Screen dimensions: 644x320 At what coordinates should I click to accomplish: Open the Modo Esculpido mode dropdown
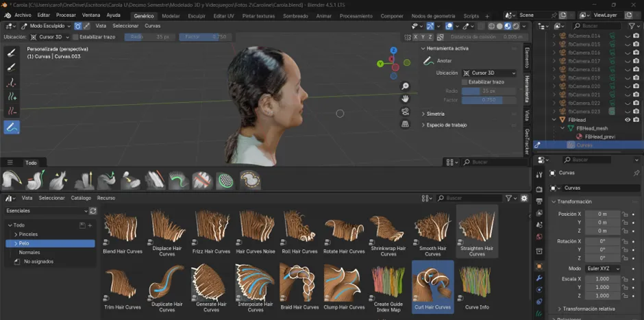pyautogui.click(x=47, y=25)
